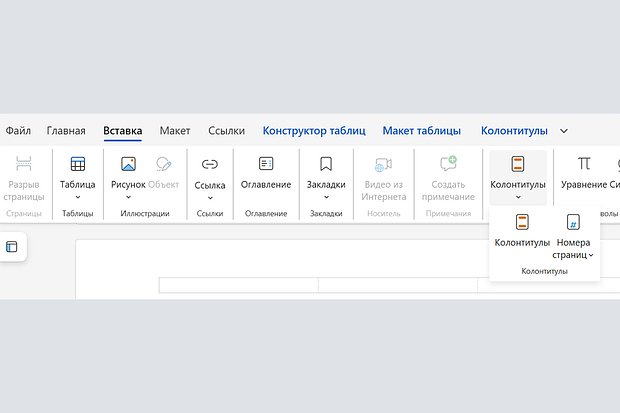The image size is (620, 413).
Task: Switch to the Главная tab
Action: [66, 131]
